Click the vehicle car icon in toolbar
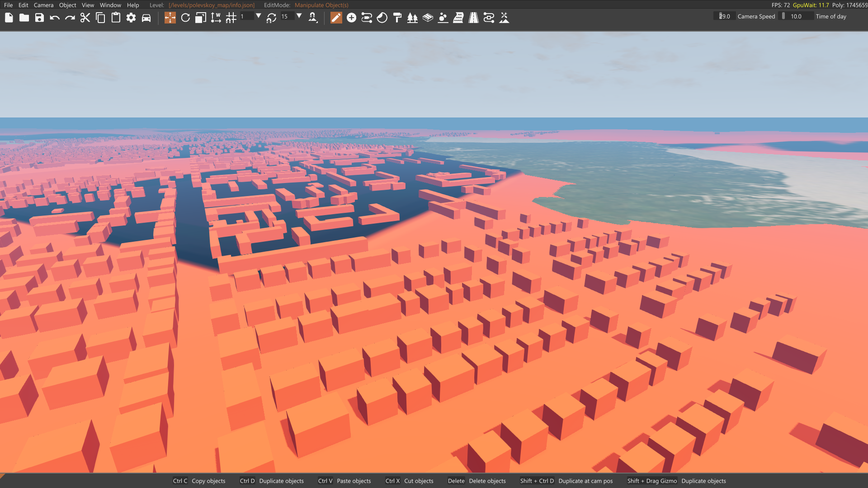 (x=146, y=18)
